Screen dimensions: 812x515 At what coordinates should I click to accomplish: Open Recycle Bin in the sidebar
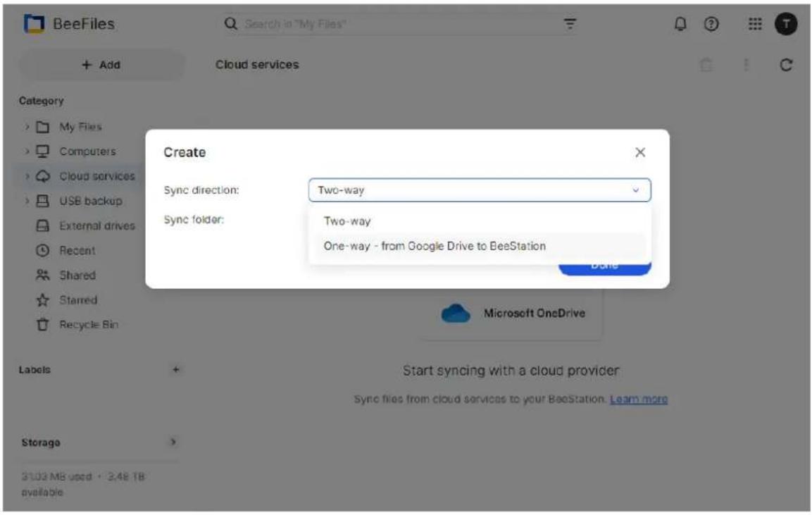pos(89,325)
